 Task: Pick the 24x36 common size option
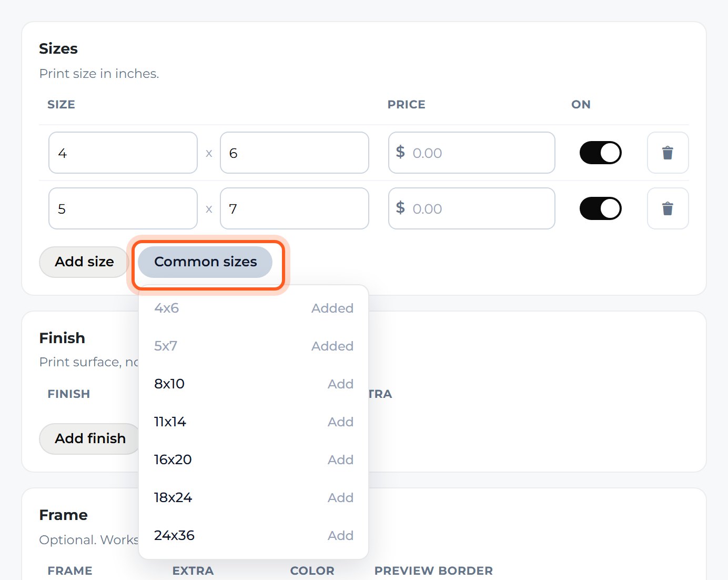[x=254, y=535]
